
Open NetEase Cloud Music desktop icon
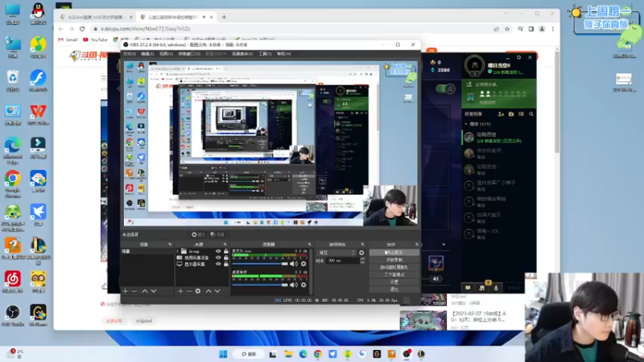click(x=13, y=282)
